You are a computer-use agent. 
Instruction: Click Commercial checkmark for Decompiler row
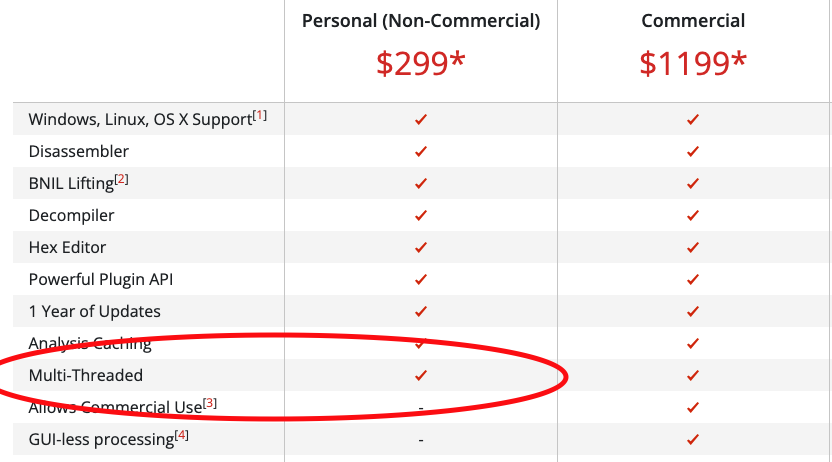click(x=692, y=215)
